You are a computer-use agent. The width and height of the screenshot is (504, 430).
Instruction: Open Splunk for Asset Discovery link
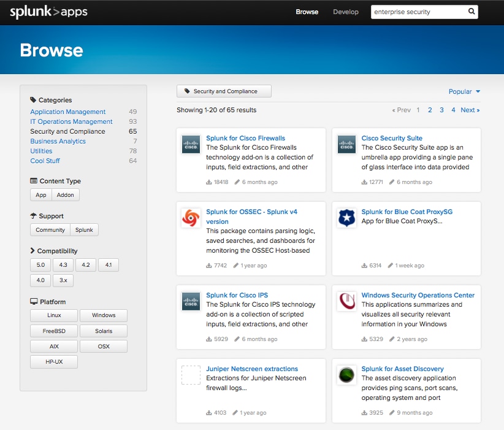[x=402, y=369]
